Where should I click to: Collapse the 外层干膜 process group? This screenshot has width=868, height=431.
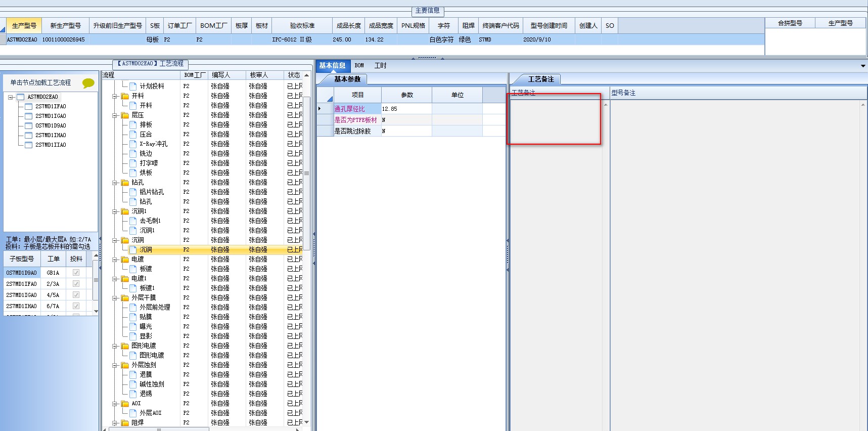click(x=115, y=298)
